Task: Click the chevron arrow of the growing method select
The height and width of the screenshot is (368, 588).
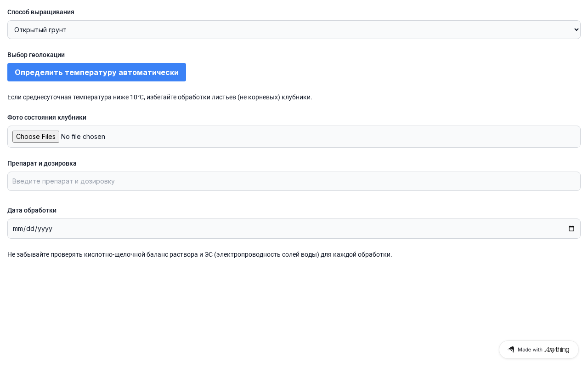Action: coord(577,29)
